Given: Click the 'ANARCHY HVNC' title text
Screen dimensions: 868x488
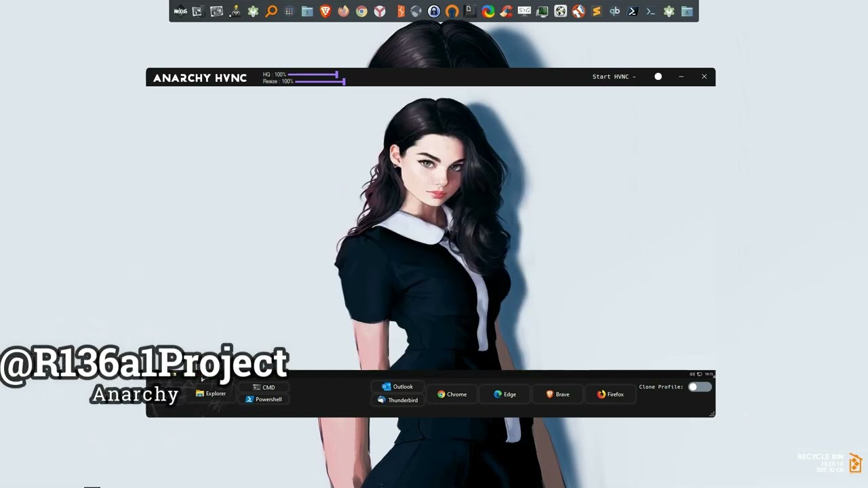Looking at the screenshot, I should pos(200,78).
